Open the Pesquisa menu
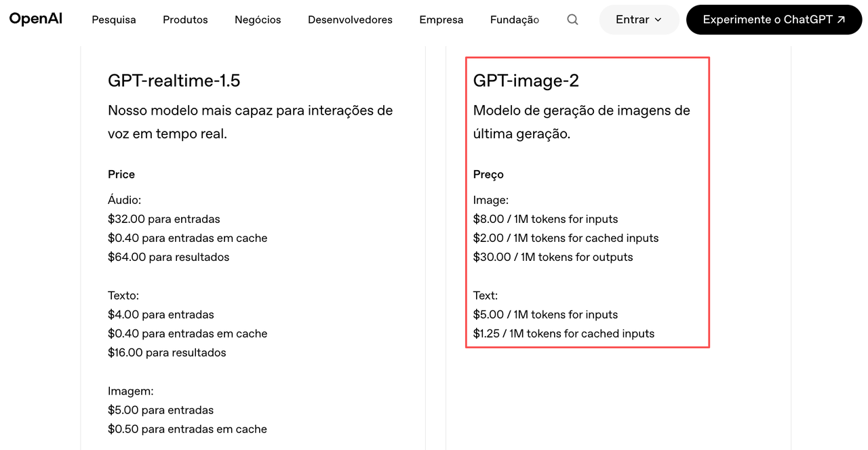 (x=114, y=20)
